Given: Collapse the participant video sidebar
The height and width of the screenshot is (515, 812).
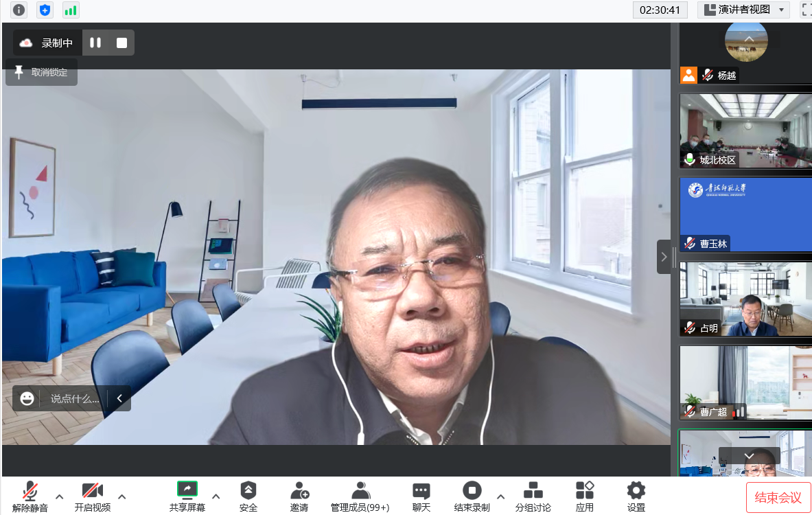Looking at the screenshot, I should pos(664,257).
